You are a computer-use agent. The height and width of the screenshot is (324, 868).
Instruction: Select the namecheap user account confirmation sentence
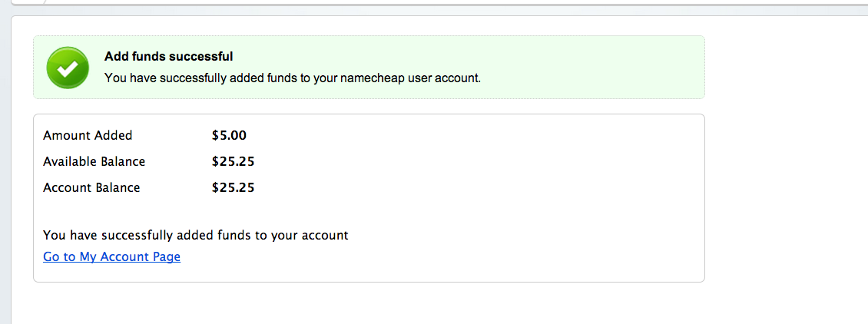point(292,78)
